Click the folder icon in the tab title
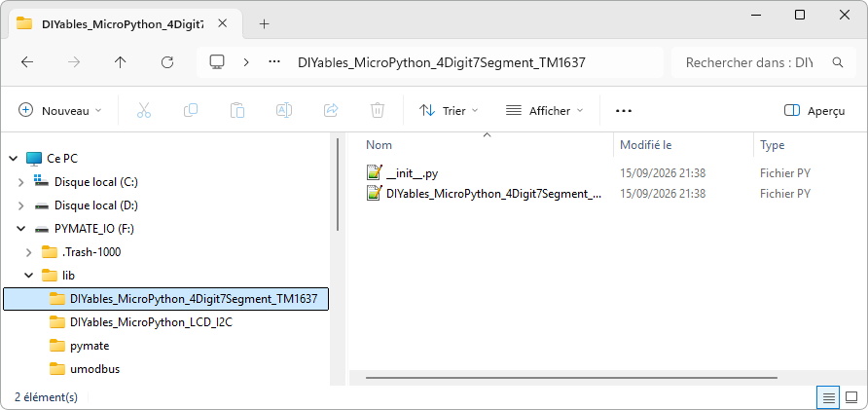Viewport: 868px width, 410px height. coord(23,23)
